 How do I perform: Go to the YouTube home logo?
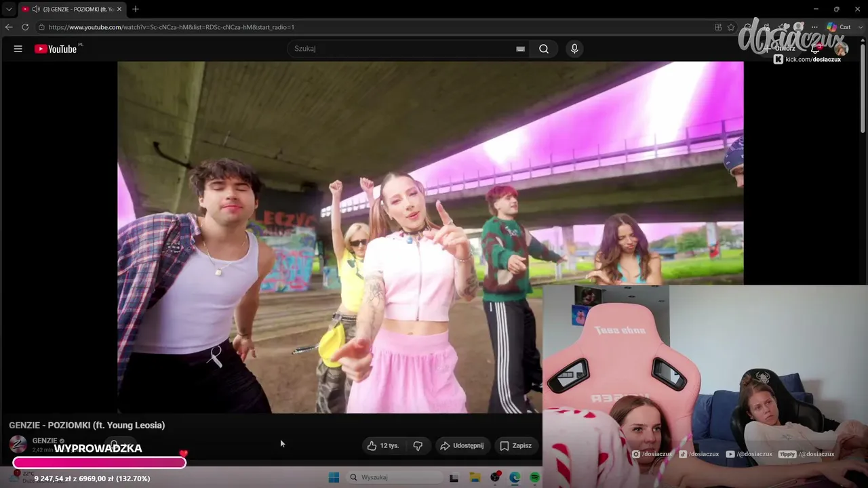click(56, 49)
